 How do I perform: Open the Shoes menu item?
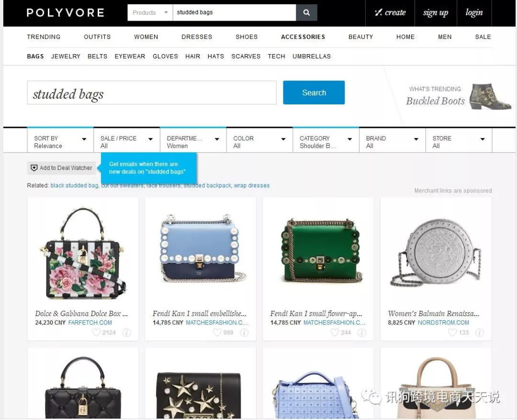click(x=247, y=37)
